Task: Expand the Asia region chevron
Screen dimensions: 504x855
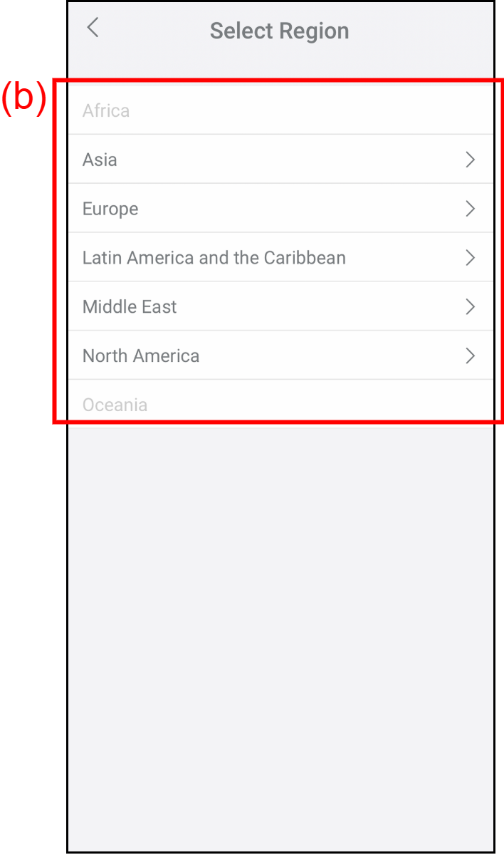Action: point(470,160)
